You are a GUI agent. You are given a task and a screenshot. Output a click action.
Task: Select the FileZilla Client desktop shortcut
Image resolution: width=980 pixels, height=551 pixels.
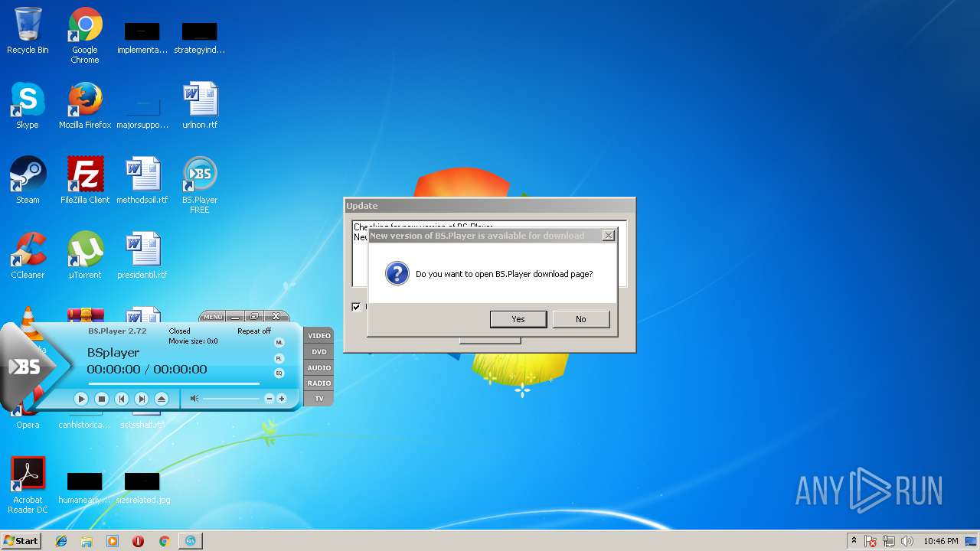tap(85, 181)
